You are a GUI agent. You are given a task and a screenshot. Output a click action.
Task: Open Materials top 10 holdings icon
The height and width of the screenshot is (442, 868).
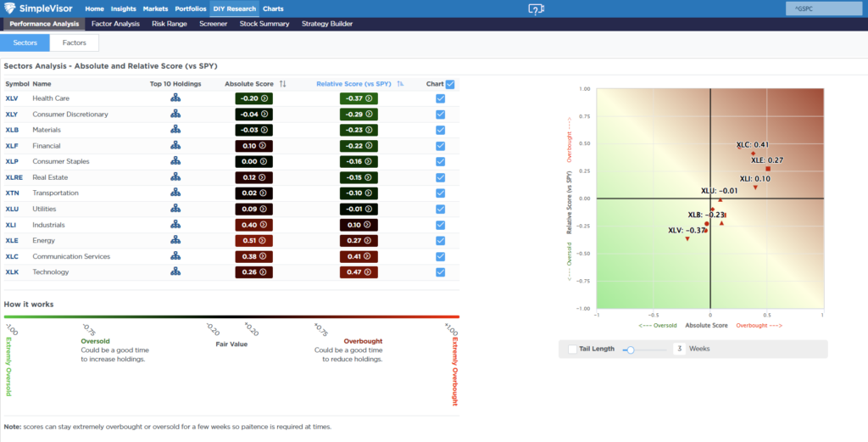175,130
